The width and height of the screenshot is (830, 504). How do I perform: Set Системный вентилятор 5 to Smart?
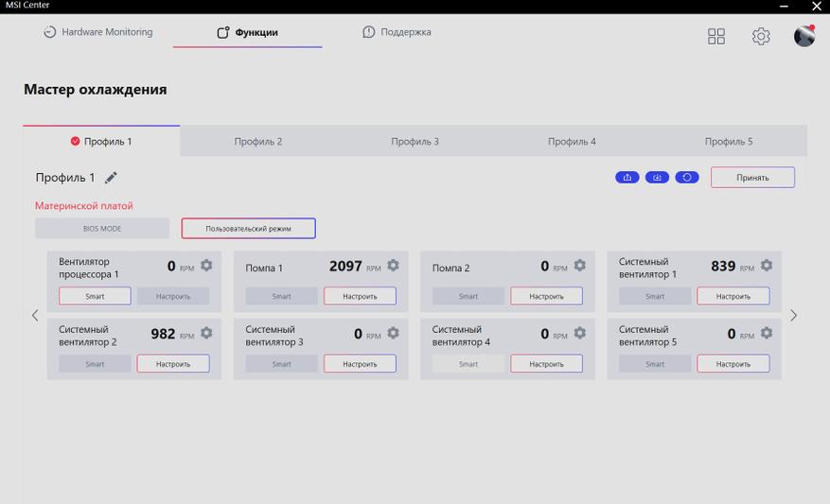pyautogui.click(x=655, y=364)
